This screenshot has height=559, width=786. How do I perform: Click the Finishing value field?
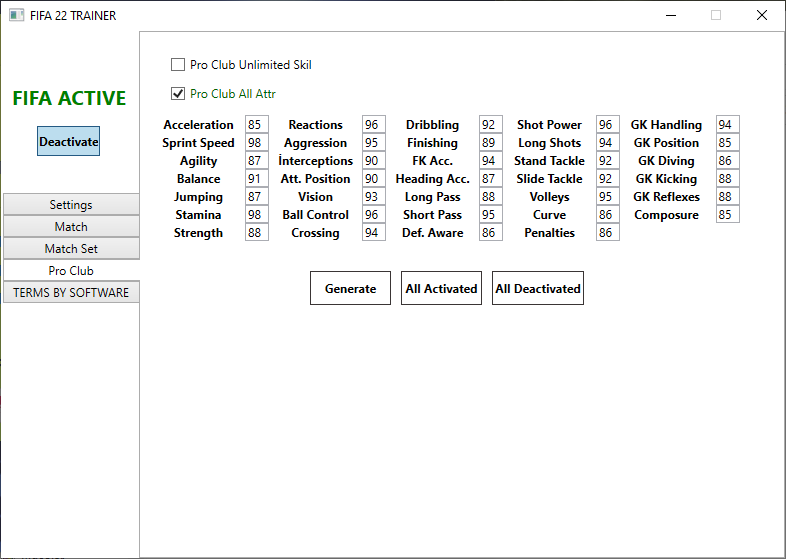491,142
